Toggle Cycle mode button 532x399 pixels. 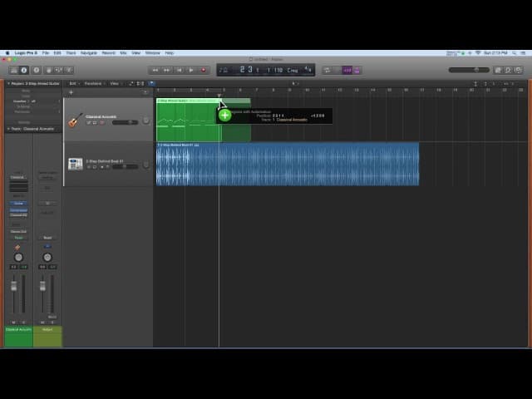(327, 70)
